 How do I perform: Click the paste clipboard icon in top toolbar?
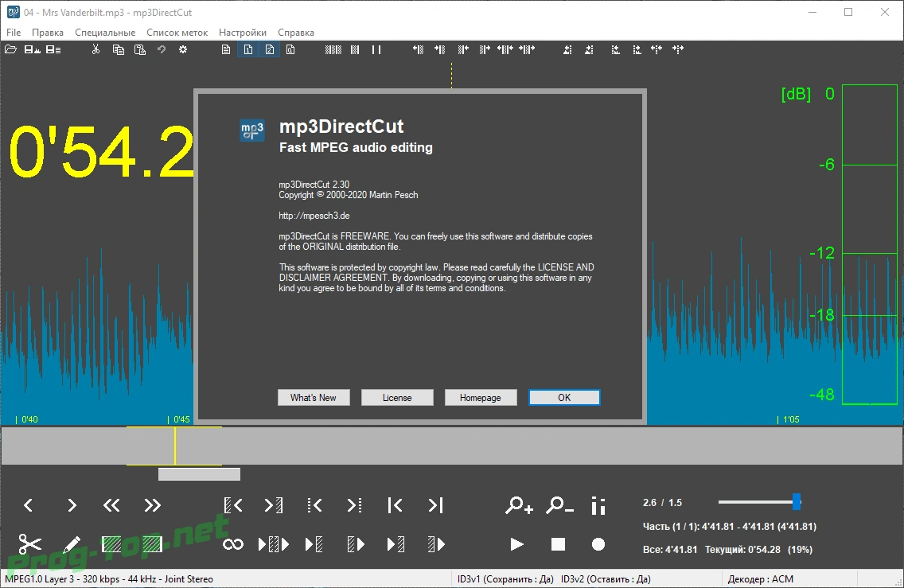point(139,49)
